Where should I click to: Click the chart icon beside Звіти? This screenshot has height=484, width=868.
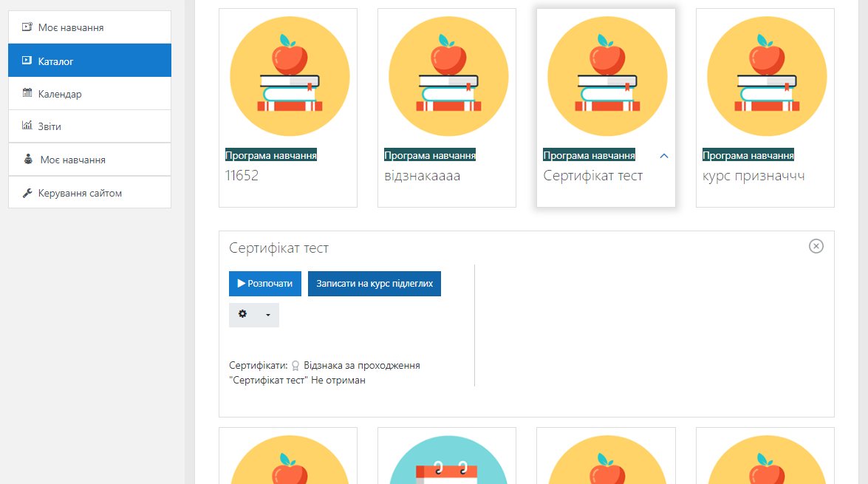pos(27,126)
